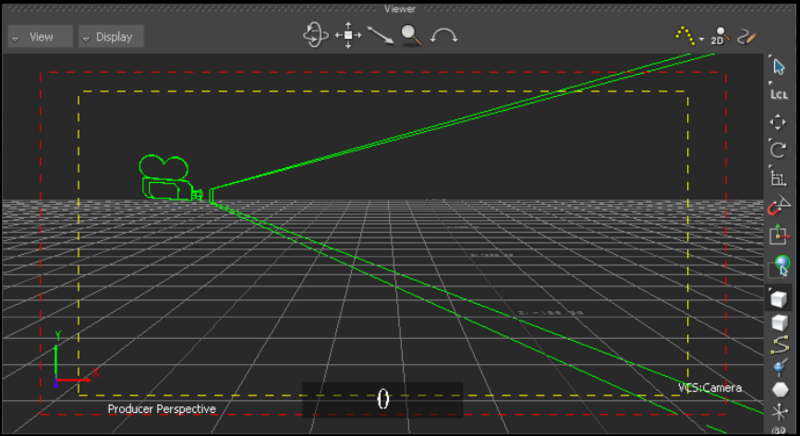Click the Producer Perspective label
The image size is (800, 436).
click(161, 409)
